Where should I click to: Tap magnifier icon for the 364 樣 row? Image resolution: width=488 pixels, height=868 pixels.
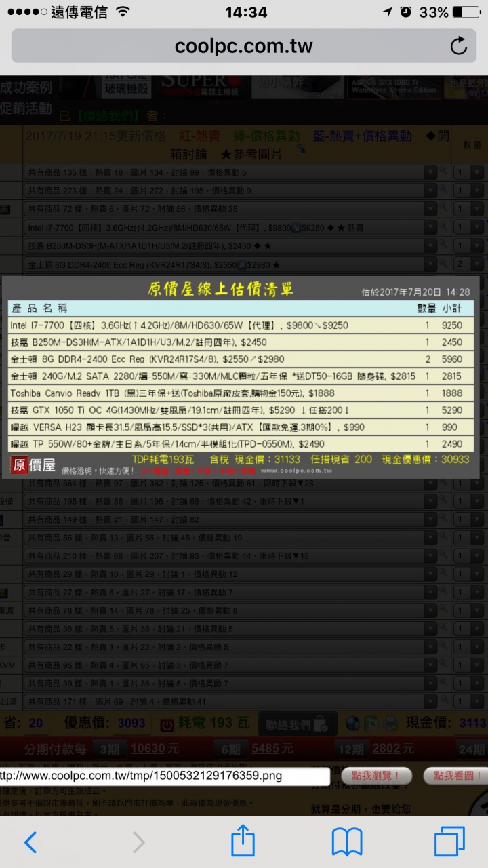point(443,483)
